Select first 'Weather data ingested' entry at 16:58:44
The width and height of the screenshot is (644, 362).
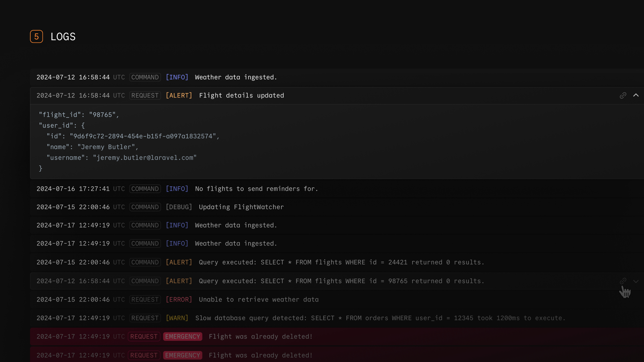pyautogui.click(x=236, y=77)
